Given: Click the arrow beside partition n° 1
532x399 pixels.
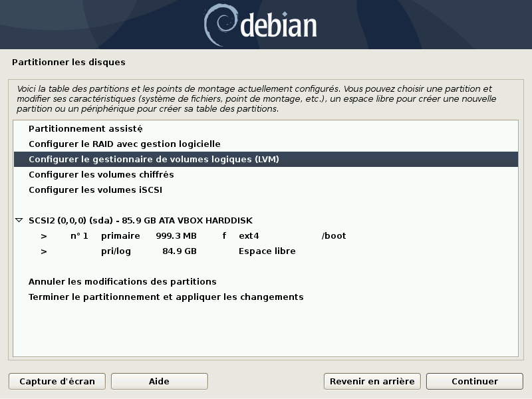Looking at the screenshot, I should (44, 236).
